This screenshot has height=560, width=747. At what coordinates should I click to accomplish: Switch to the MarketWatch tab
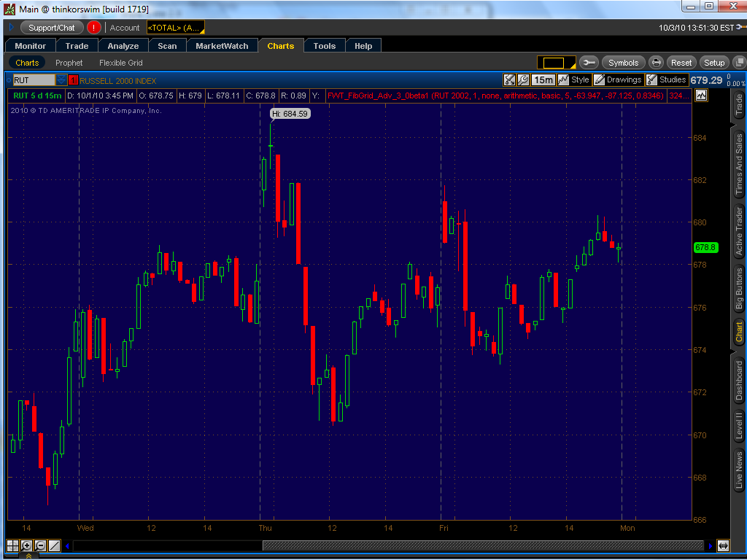coord(222,46)
